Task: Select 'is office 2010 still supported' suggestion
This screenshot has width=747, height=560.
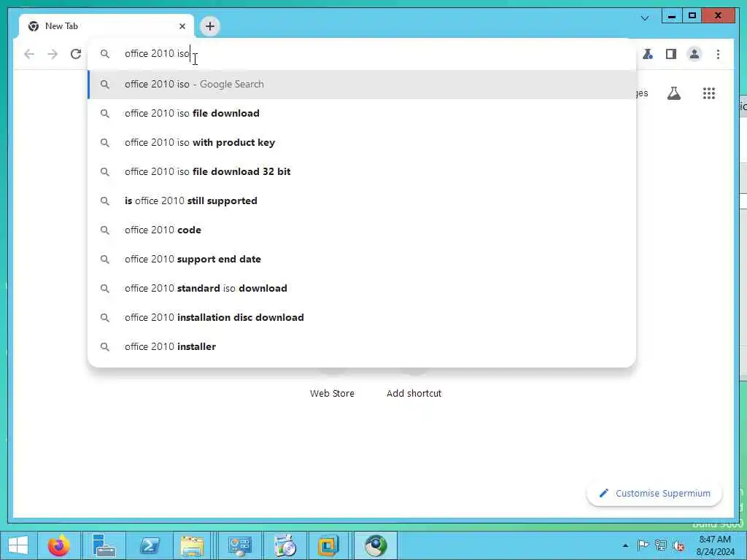Action: click(x=362, y=201)
